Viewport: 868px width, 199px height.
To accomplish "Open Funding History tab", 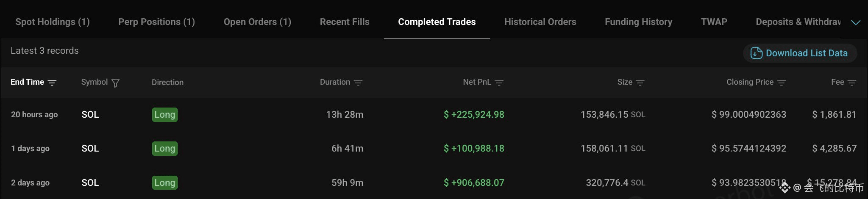I will click(x=638, y=22).
